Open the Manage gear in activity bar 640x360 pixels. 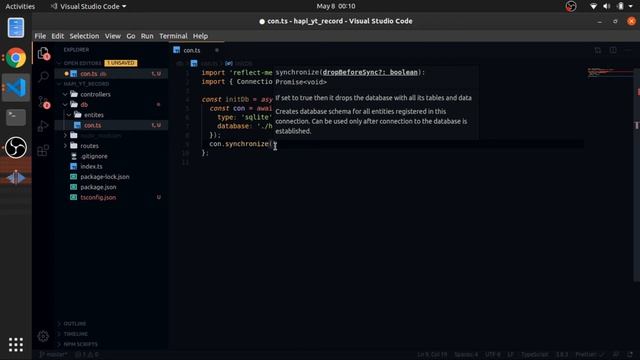[43, 336]
